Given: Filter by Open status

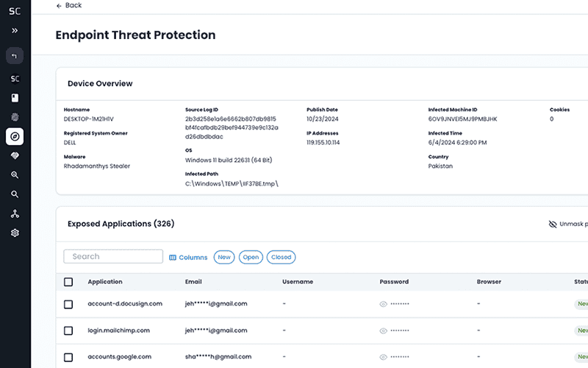Looking at the screenshot, I should pyautogui.click(x=251, y=257).
